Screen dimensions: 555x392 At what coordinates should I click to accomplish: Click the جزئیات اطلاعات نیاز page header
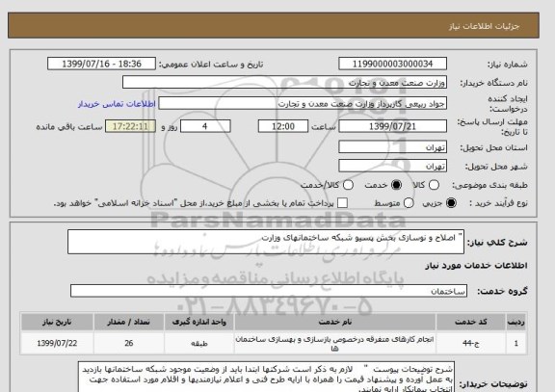484,26
